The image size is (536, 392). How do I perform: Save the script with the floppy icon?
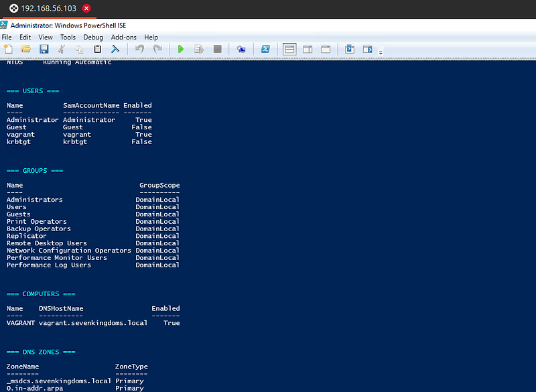pyautogui.click(x=44, y=49)
